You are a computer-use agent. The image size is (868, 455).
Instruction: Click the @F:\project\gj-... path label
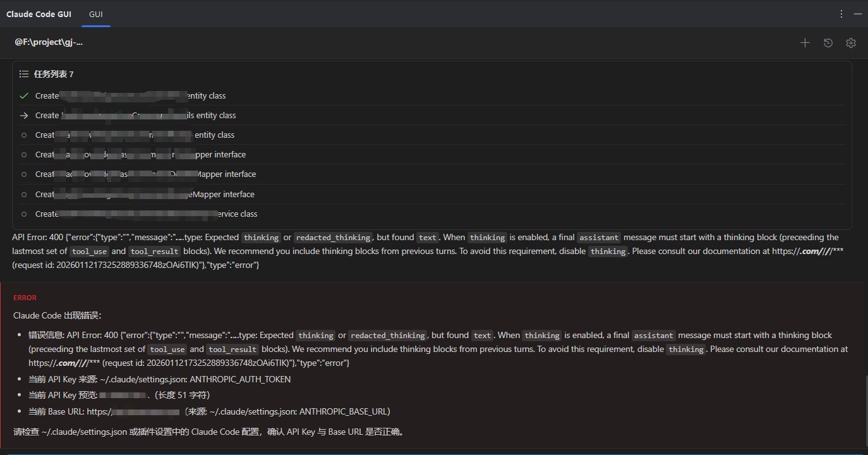[49, 42]
